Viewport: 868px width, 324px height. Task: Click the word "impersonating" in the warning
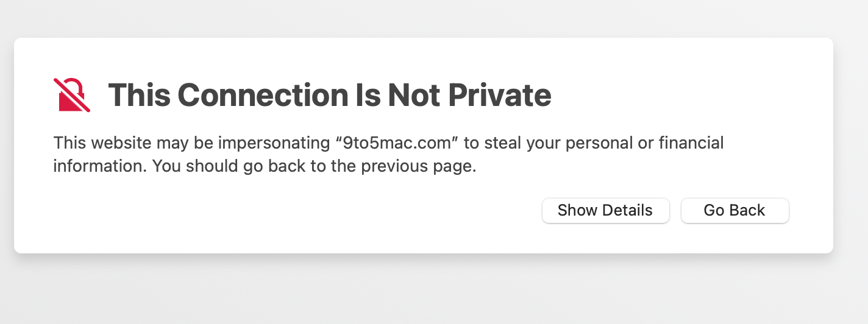click(271, 143)
